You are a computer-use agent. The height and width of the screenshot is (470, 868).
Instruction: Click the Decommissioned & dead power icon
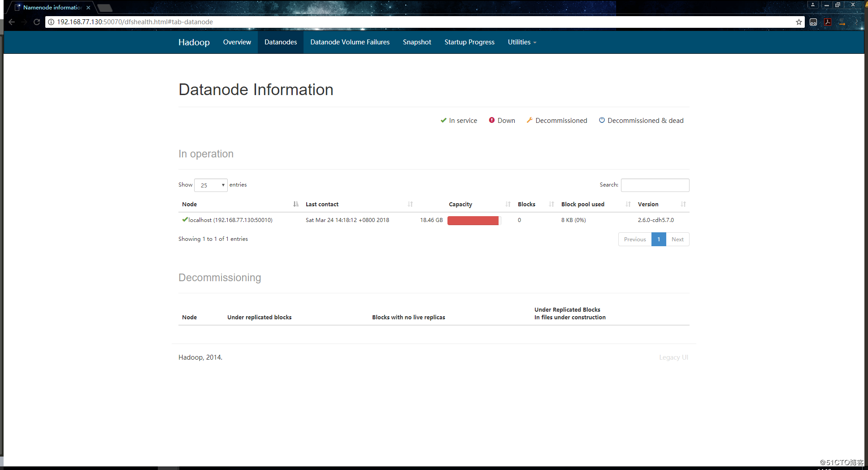602,120
